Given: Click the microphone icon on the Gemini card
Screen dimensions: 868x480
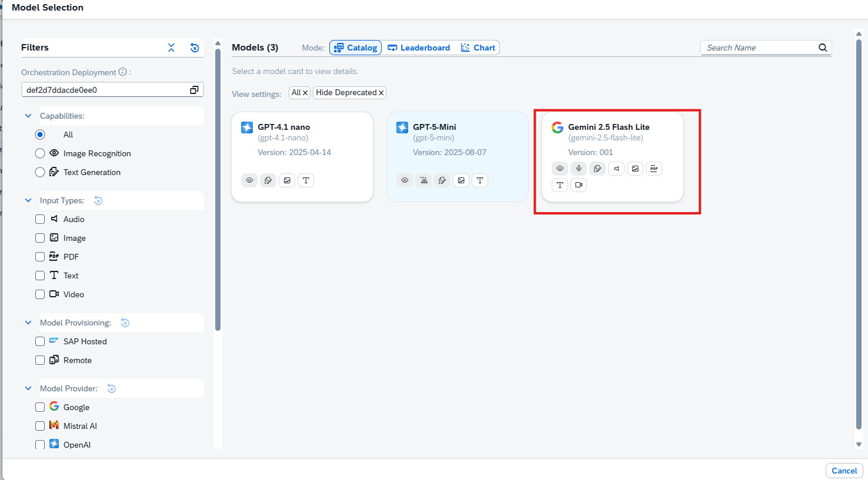Looking at the screenshot, I should tap(579, 169).
